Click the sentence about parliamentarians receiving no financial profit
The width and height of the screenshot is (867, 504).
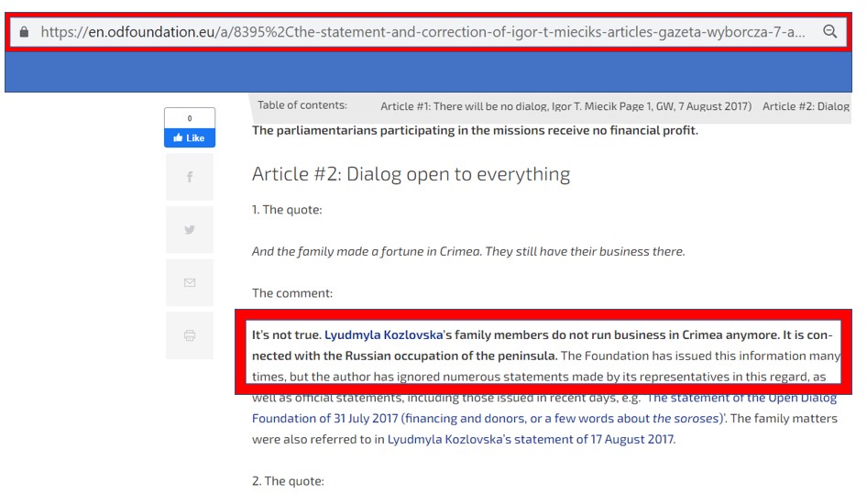(475, 130)
